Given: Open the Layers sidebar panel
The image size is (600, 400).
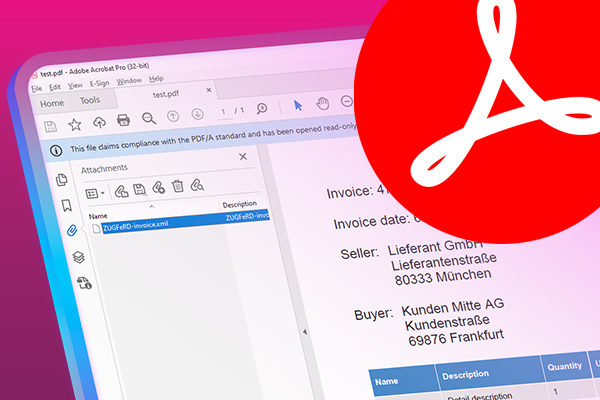Looking at the screenshot, I should click(x=78, y=257).
